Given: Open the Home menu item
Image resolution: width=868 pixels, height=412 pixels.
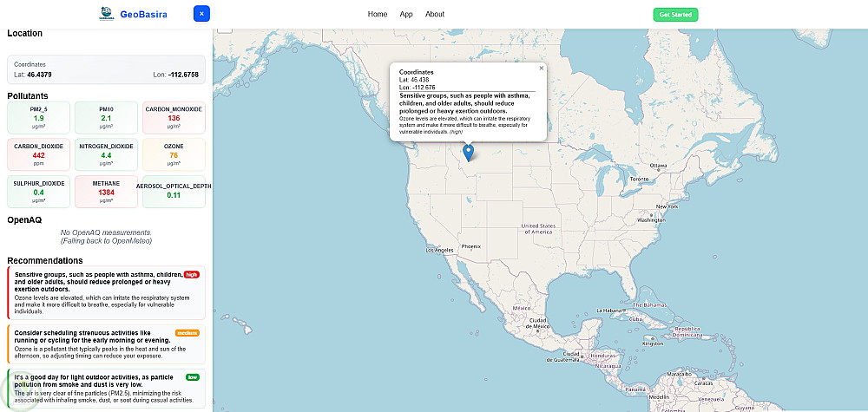Looking at the screenshot, I should (x=378, y=14).
